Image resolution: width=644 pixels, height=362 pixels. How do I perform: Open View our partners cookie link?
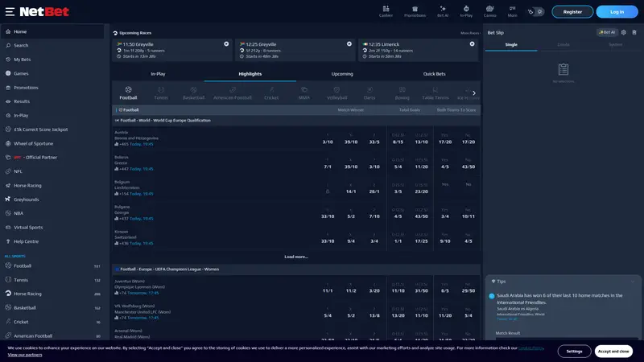coord(25,355)
